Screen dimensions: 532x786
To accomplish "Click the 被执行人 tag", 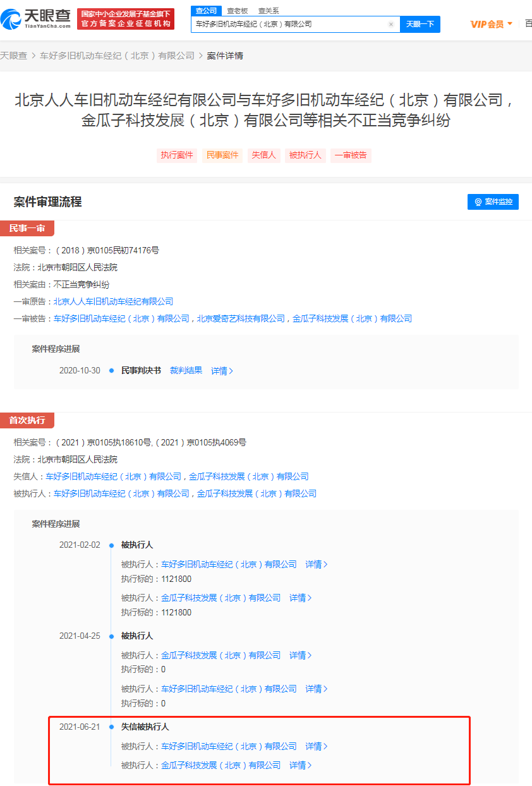I will coord(305,155).
